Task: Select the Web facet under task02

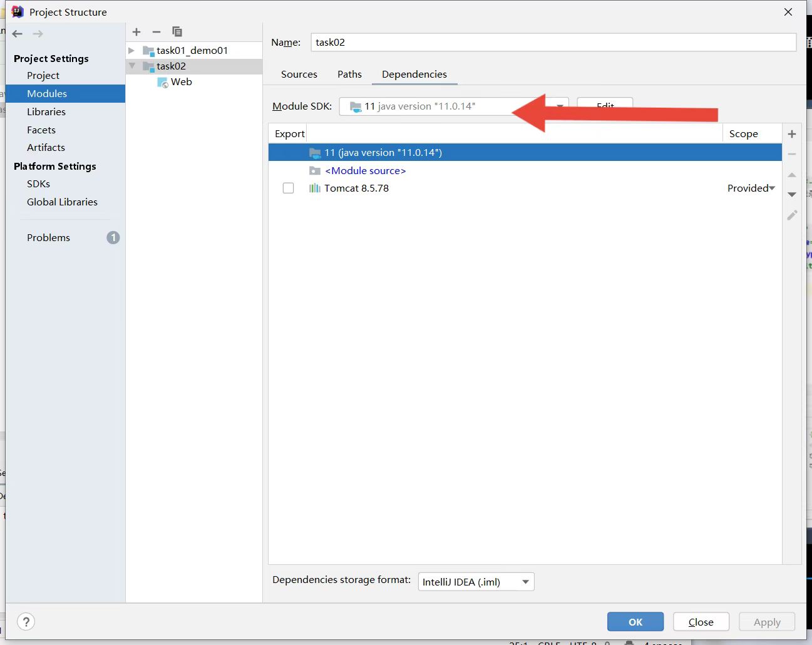Action: tap(181, 81)
